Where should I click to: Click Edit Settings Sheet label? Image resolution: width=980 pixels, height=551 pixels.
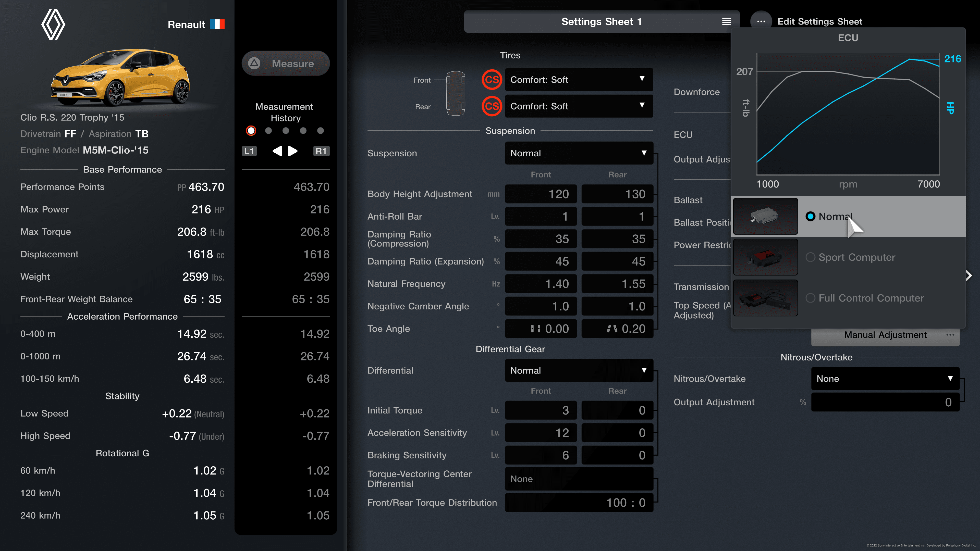tap(819, 22)
